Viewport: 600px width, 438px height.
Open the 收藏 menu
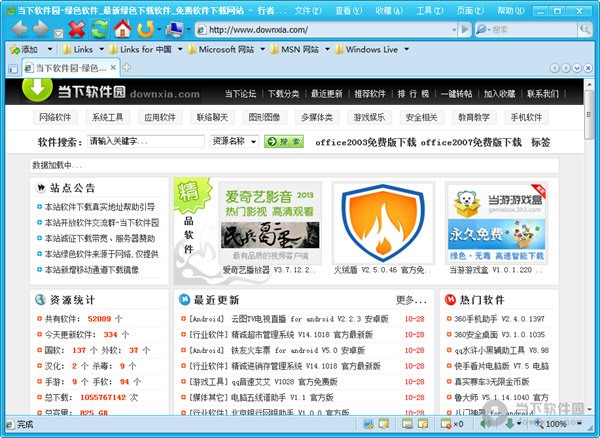coord(389,11)
